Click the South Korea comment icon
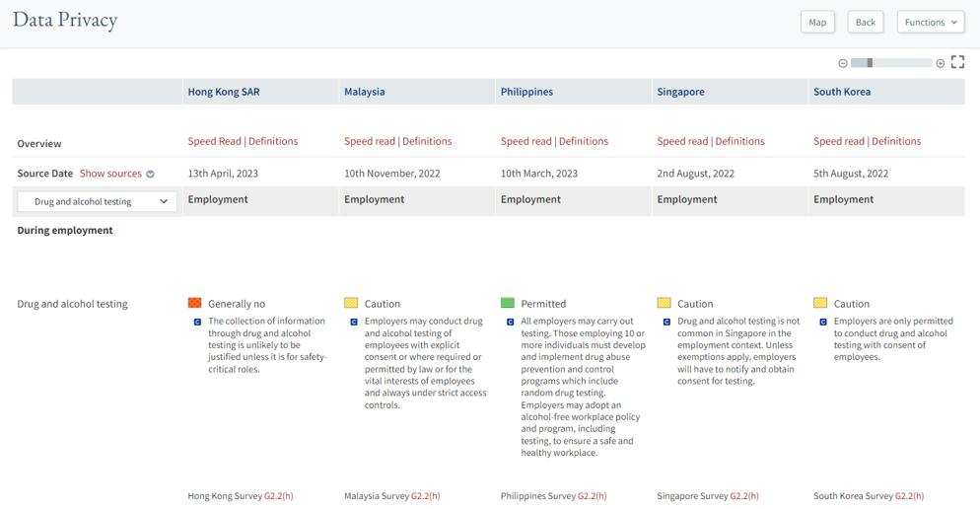The image size is (980, 509). coord(823,322)
